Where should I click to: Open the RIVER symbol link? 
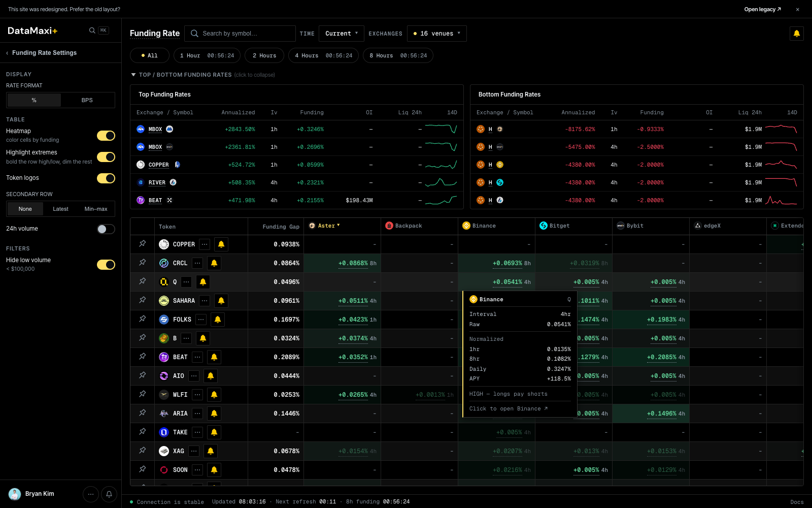[157, 182]
